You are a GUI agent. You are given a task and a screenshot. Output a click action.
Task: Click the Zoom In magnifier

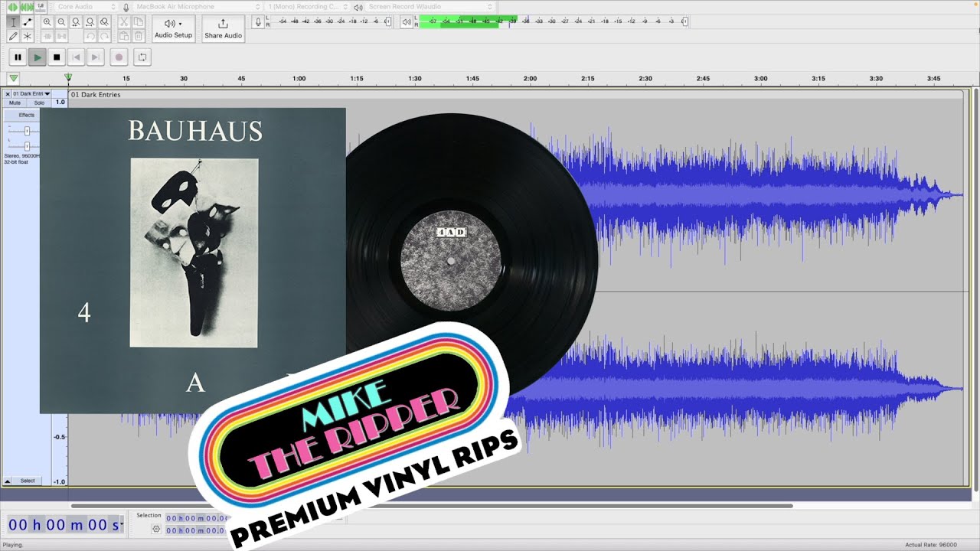click(x=47, y=22)
